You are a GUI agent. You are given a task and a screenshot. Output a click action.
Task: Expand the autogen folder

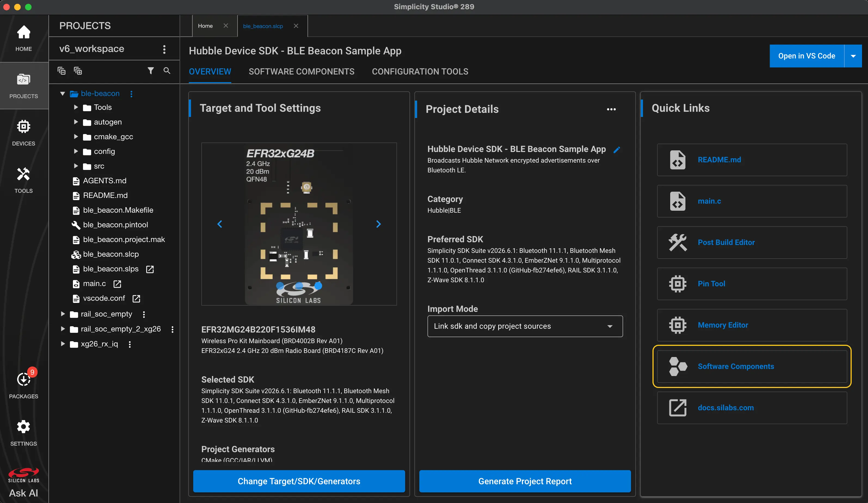tap(76, 122)
